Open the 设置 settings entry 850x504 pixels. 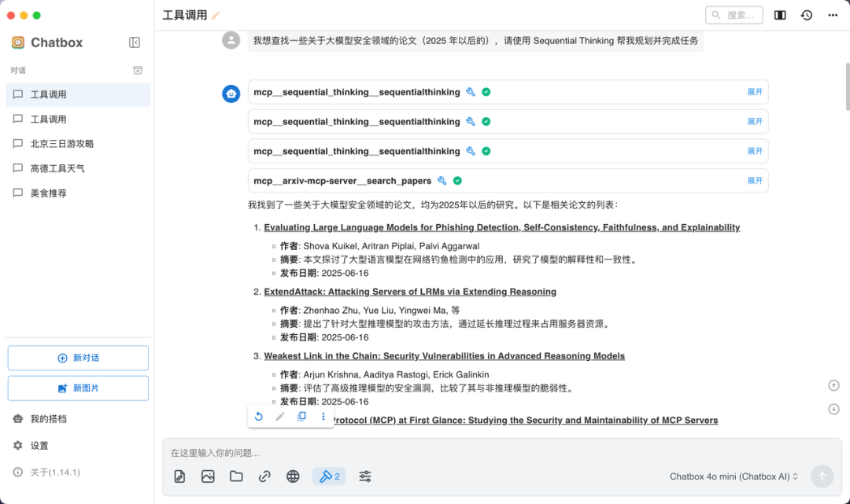[38, 445]
